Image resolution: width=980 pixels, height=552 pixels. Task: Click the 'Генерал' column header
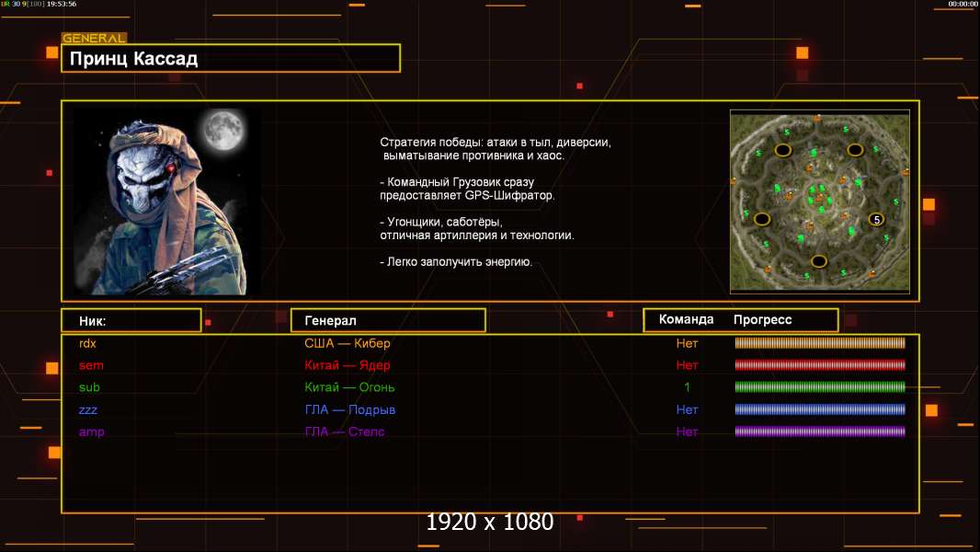pos(388,321)
